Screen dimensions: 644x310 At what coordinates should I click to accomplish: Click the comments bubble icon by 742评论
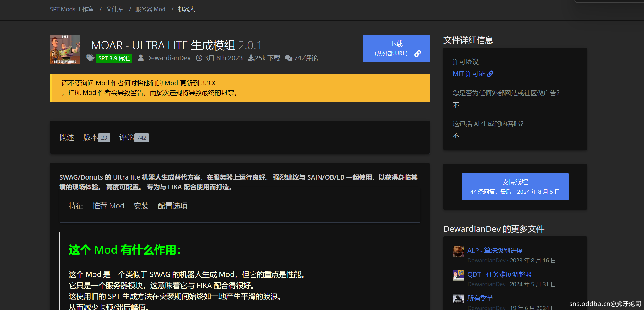pos(289,58)
